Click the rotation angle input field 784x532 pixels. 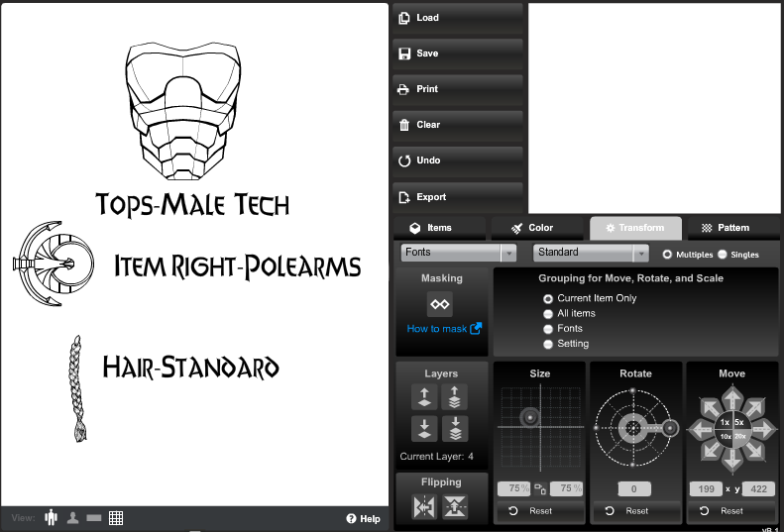(635, 488)
